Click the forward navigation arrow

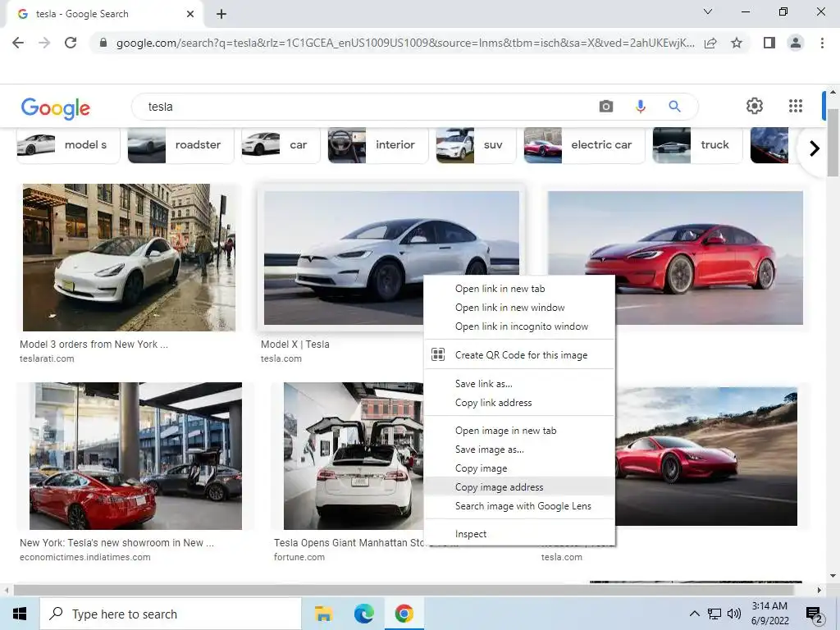(x=44, y=43)
